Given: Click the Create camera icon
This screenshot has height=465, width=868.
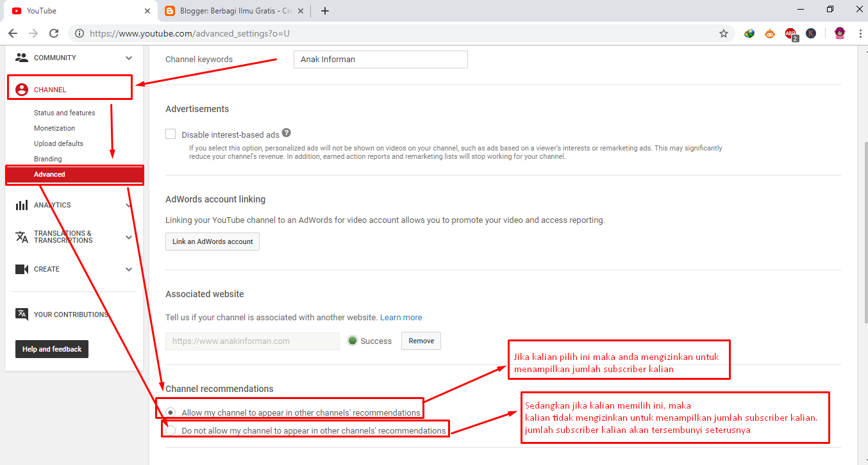Looking at the screenshot, I should tap(22, 269).
